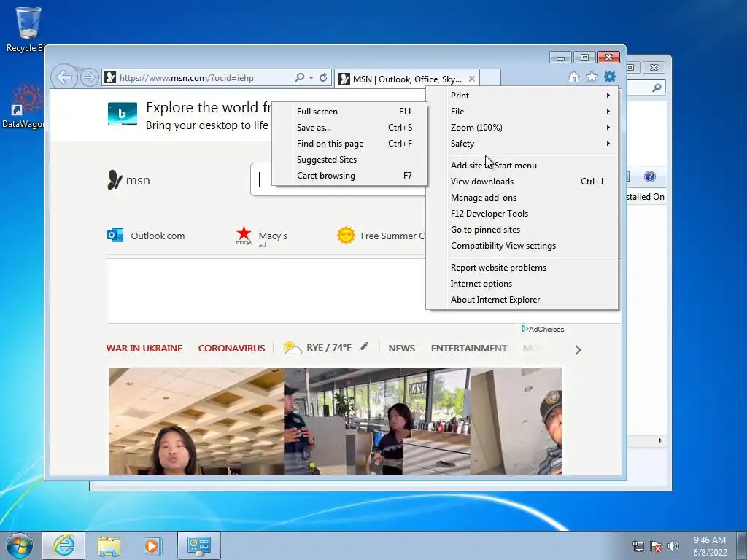Select the MSN | Outlook, Office tab

pyautogui.click(x=407, y=79)
